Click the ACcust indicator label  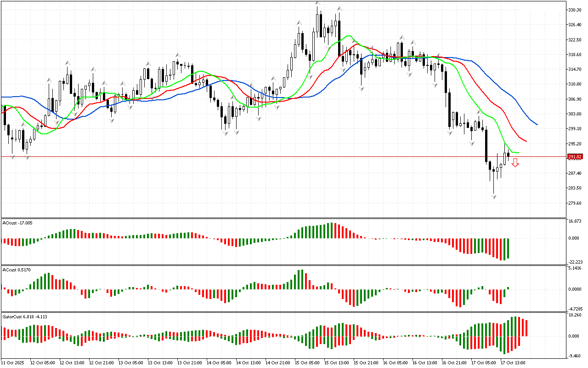pyautogui.click(x=14, y=269)
